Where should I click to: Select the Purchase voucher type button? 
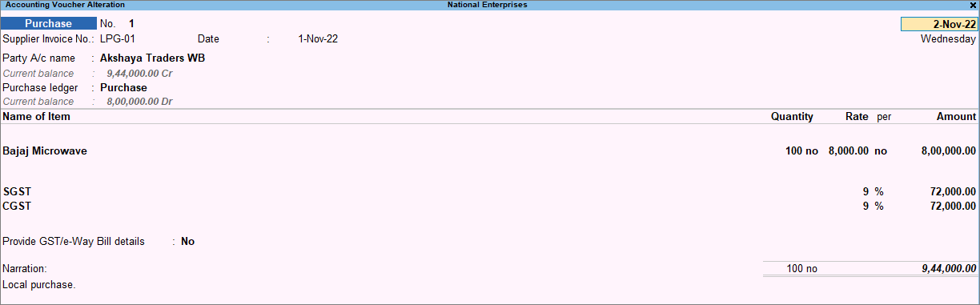(x=48, y=24)
